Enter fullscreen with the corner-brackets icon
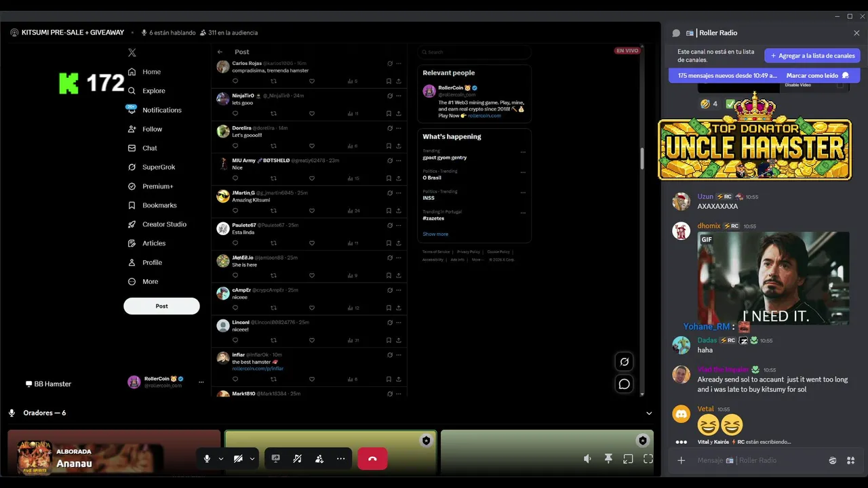The height and width of the screenshot is (488, 868). (648, 459)
